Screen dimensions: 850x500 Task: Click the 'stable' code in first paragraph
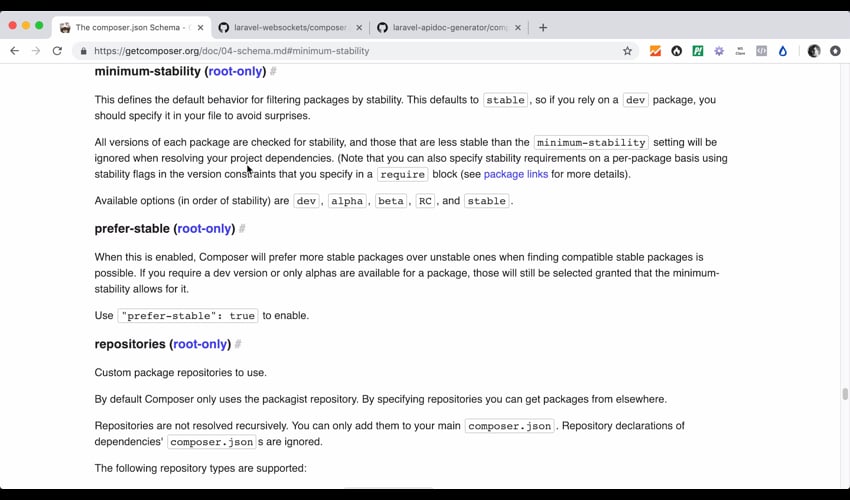click(505, 100)
